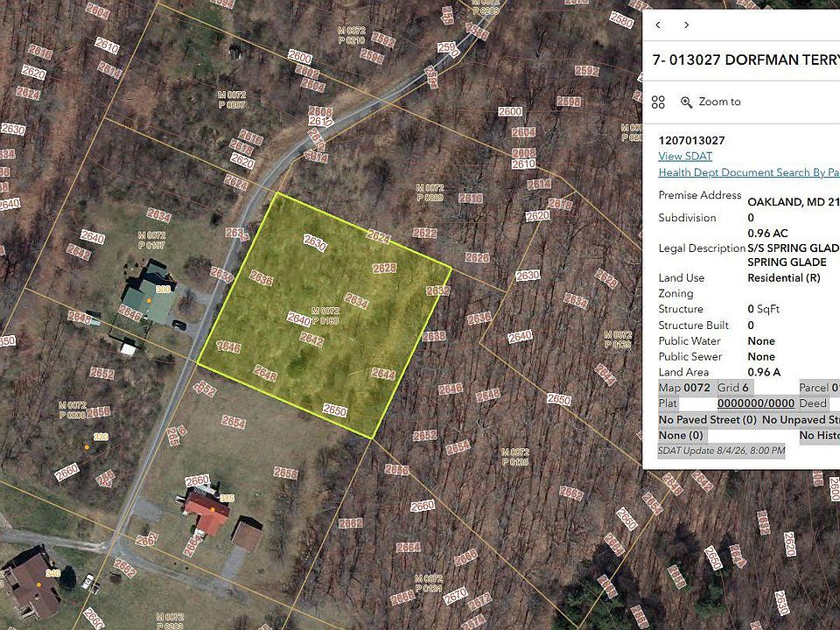Click the Public Sewer value None

coord(761,356)
